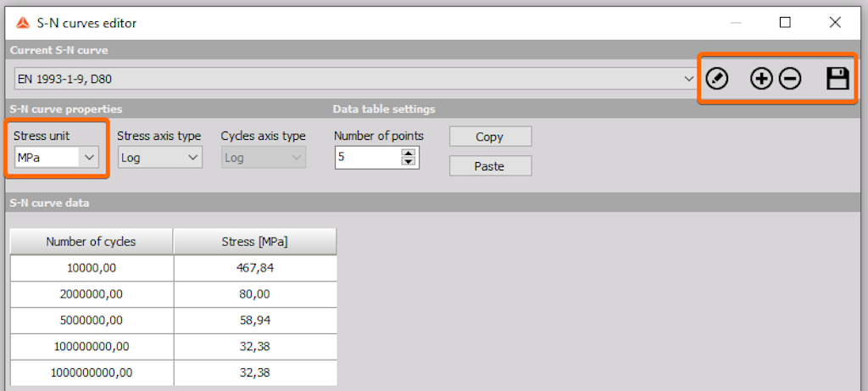This screenshot has width=868, height=391.
Task: Click the Paste button
Action: 490,165
